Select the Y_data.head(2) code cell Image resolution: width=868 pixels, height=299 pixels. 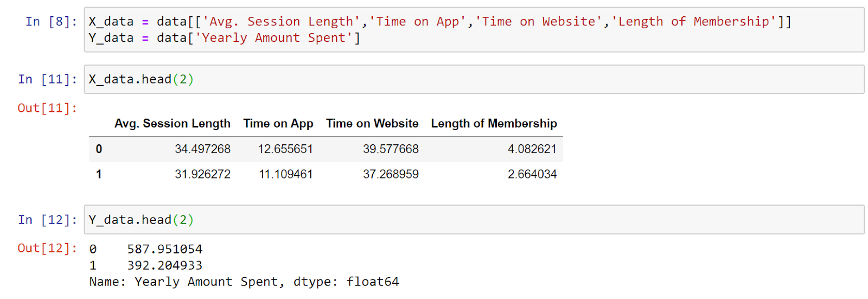click(x=474, y=220)
